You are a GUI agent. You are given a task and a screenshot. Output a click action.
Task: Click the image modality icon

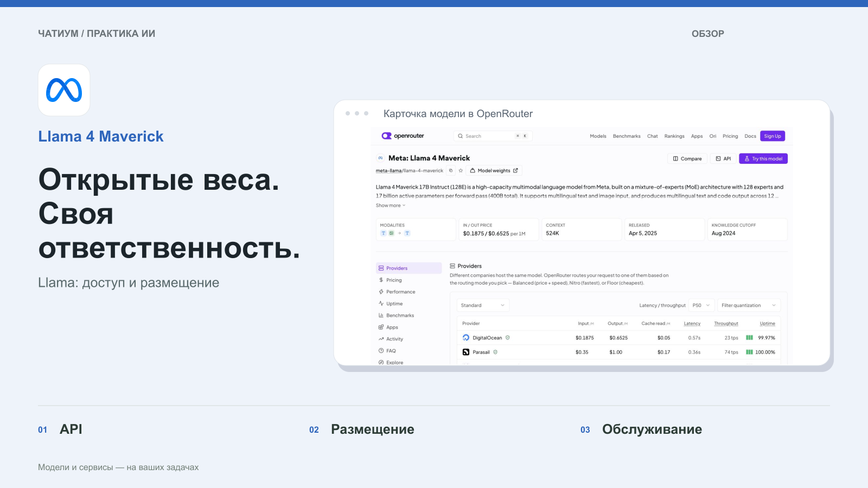(391, 233)
